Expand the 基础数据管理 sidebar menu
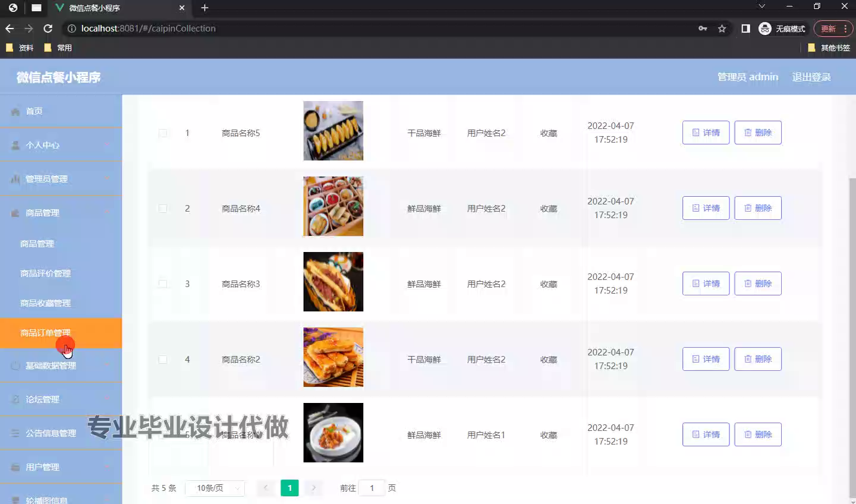 point(61,366)
